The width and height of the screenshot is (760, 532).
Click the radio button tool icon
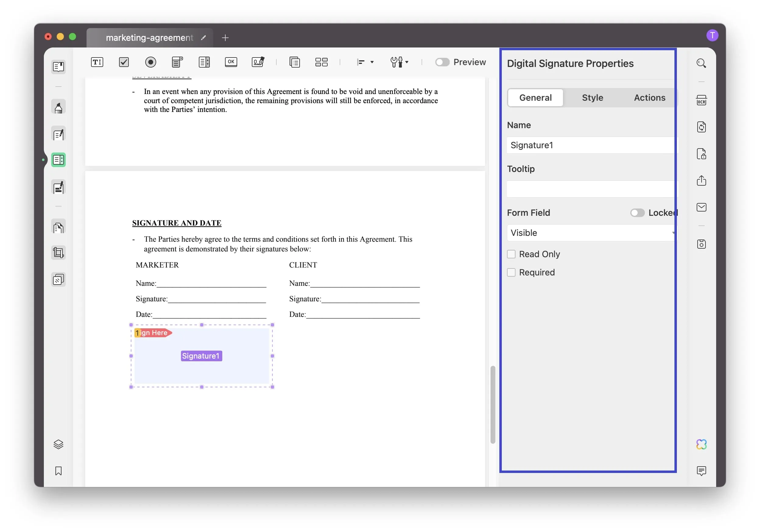(150, 62)
